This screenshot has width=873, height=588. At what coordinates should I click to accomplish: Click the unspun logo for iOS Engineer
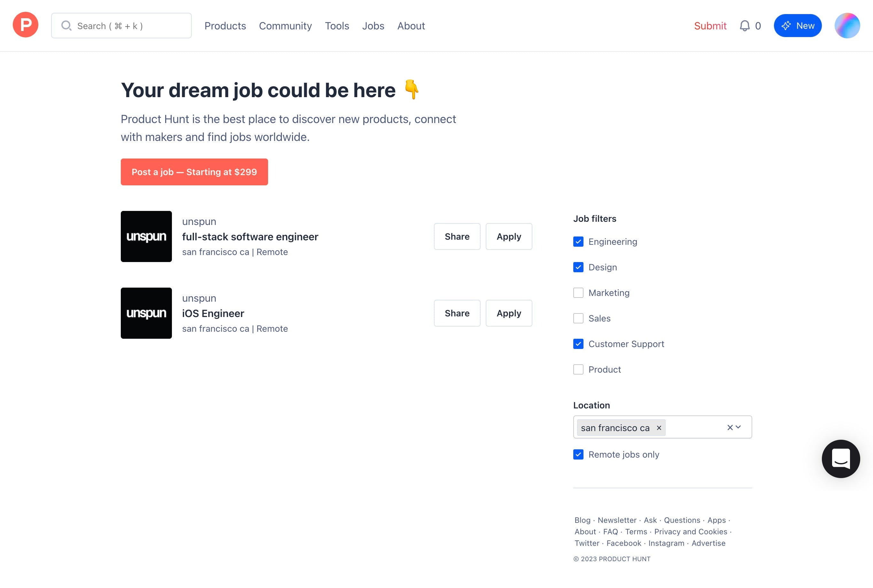(x=146, y=313)
